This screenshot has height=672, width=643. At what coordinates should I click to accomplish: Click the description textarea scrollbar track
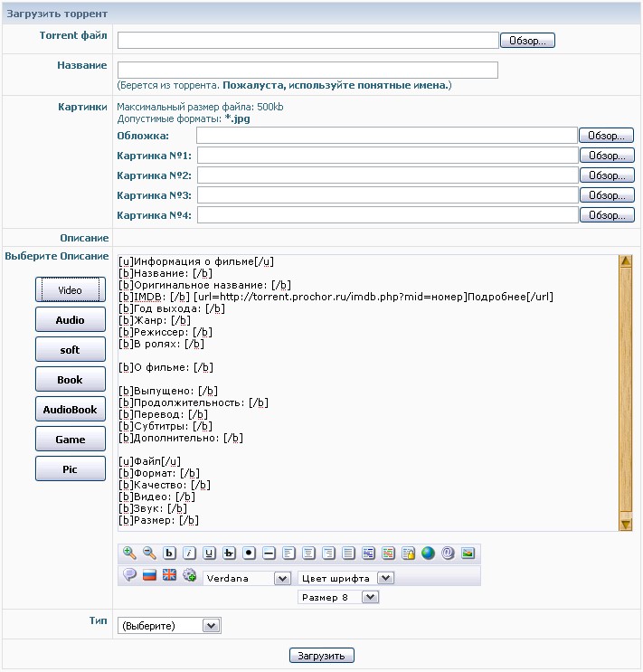(626, 390)
